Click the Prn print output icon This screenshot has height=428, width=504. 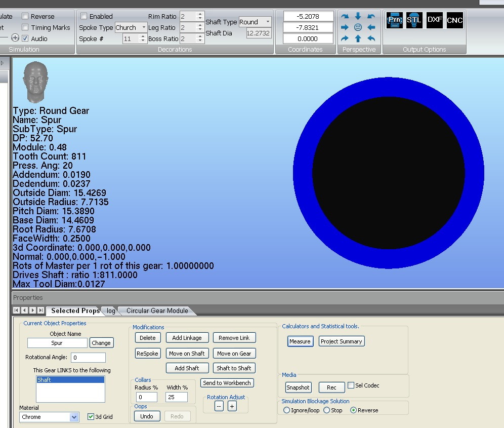pos(394,20)
